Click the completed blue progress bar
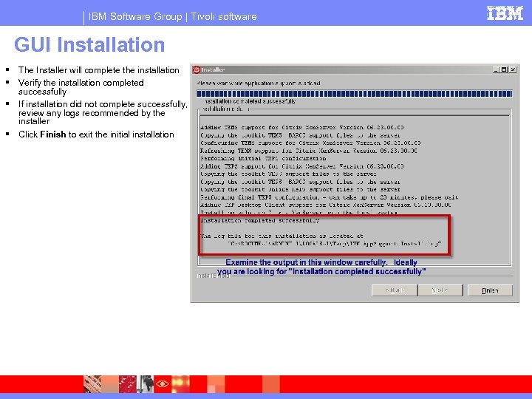The height and width of the screenshot is (399, 532). [354, 94]
